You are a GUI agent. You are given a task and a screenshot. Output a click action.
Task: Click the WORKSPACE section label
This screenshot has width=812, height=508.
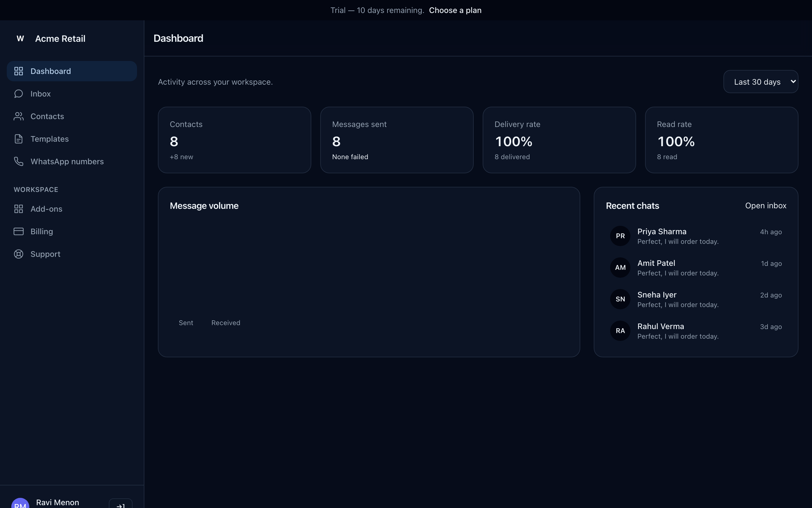pos(36,189)
